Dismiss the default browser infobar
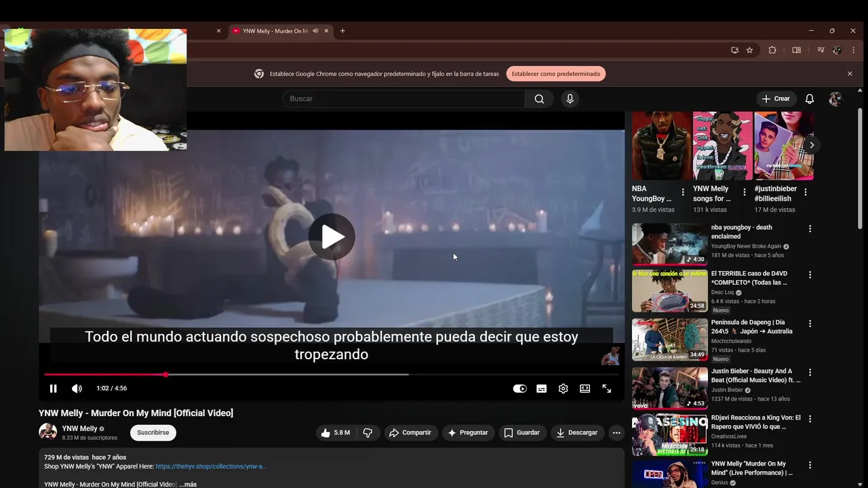 (x=850, y=74)
